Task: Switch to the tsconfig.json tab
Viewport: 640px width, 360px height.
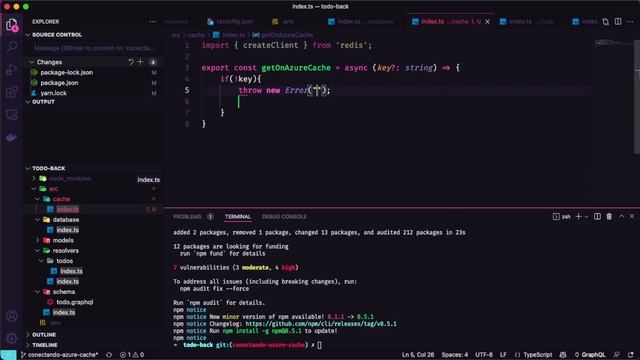Action: click(x=230, y=22)
